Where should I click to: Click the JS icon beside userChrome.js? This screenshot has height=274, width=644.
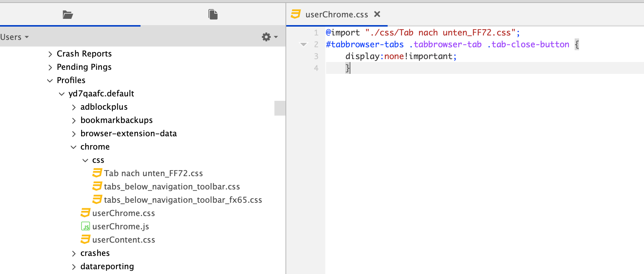tap(86, 226)
